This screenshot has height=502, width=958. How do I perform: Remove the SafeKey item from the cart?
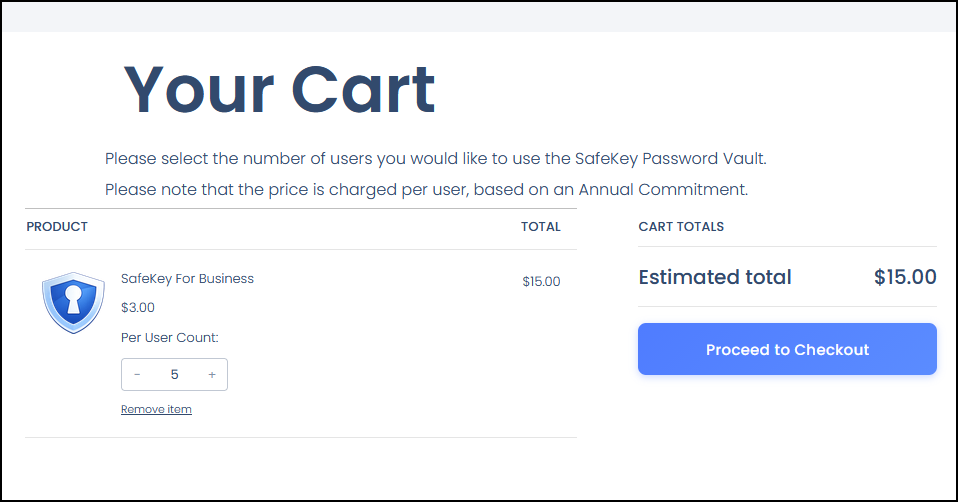[156, 409]
